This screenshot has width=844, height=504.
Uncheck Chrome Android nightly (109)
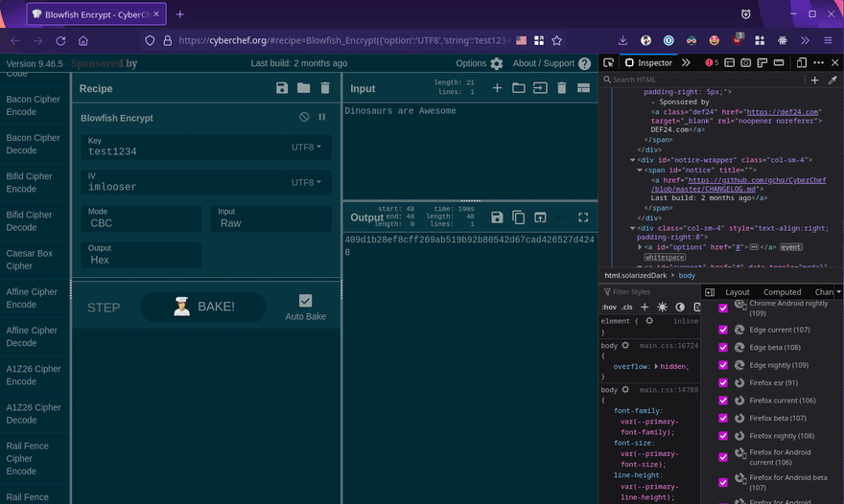[x=723, y=309]
